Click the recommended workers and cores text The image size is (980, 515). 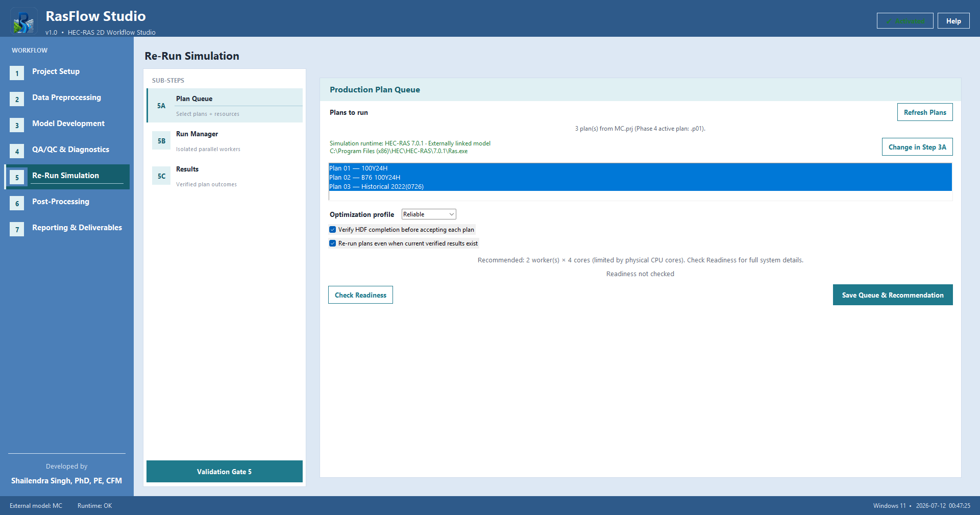[x=640, y=260]
